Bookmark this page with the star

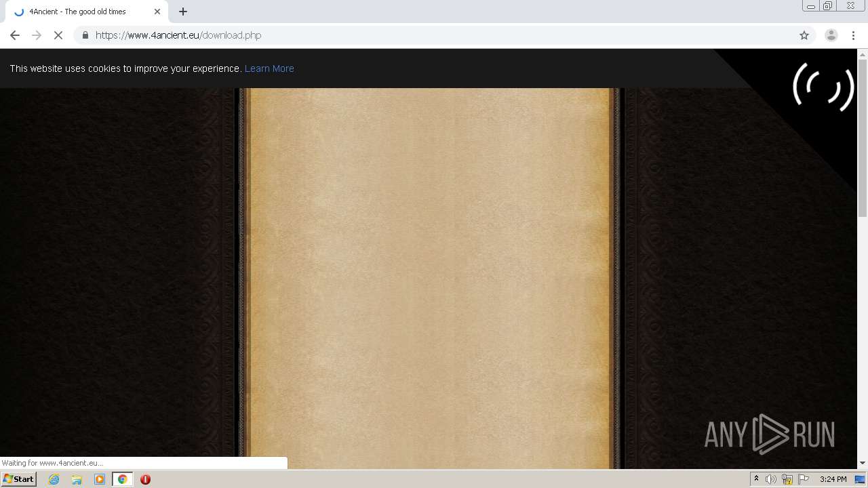pyautogui.click(x=804, y=35)
